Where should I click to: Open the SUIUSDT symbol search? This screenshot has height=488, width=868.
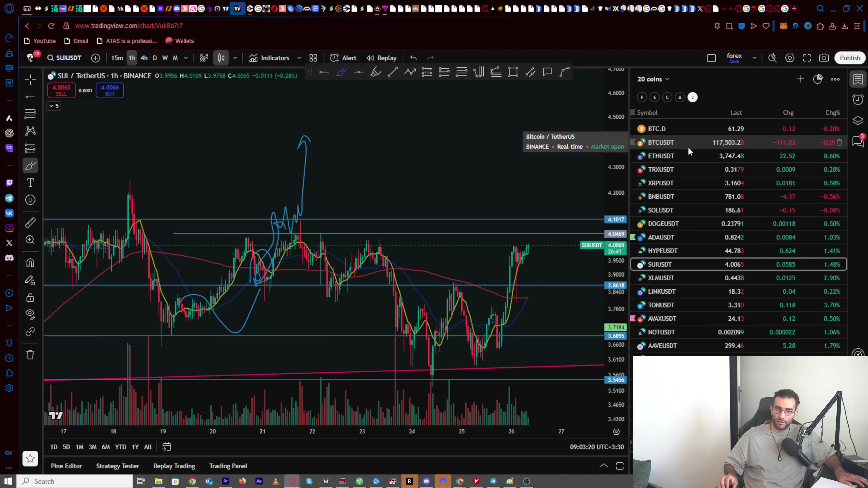[x=64, y=58]
